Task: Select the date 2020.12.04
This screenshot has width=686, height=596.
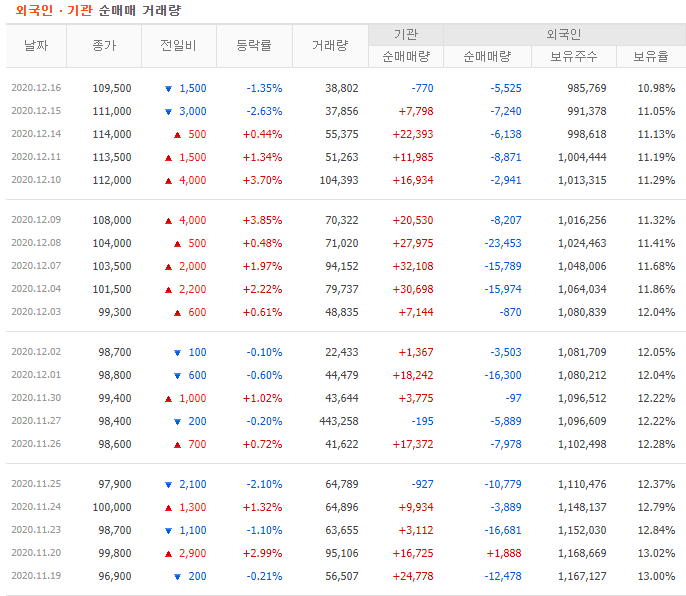Action: (x=36, y=289)
